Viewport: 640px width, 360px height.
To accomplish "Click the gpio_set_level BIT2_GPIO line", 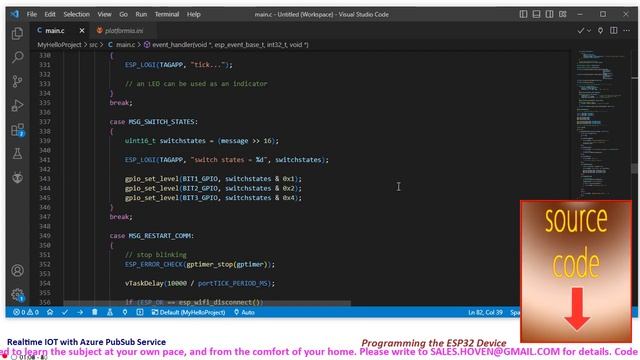I will point(213,188).
